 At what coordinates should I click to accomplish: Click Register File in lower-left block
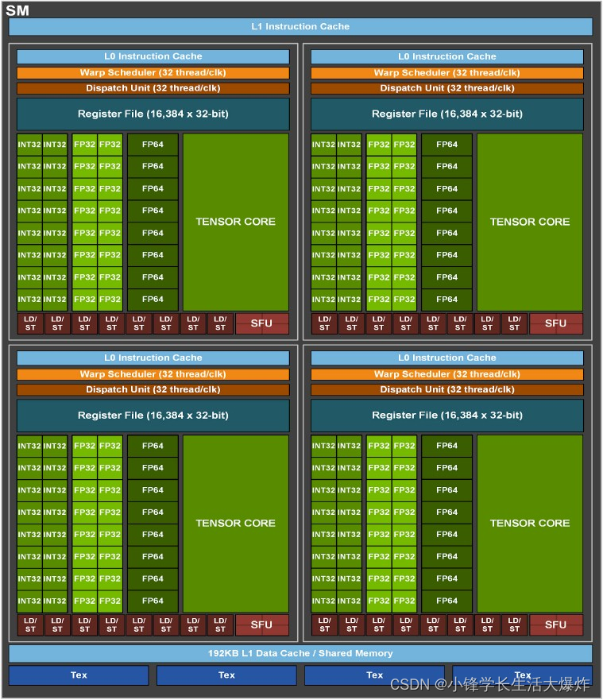click(x=153, y=416)
